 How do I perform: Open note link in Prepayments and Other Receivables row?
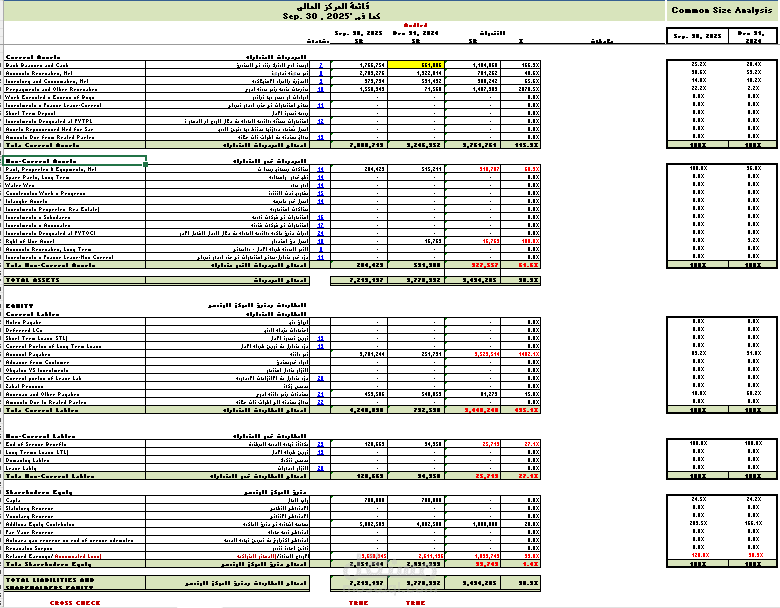pos(321,89)
